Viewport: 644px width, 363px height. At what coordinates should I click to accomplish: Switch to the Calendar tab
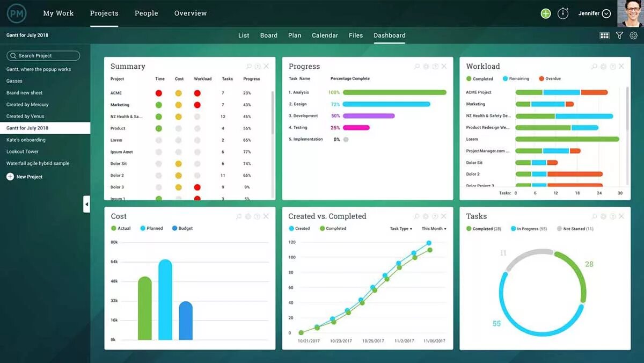click(325, 35)
